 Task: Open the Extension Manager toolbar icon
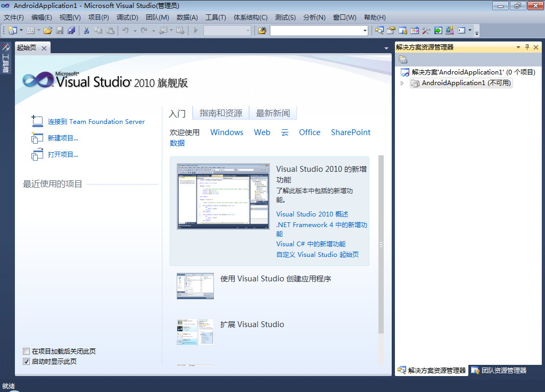point(450,30)
